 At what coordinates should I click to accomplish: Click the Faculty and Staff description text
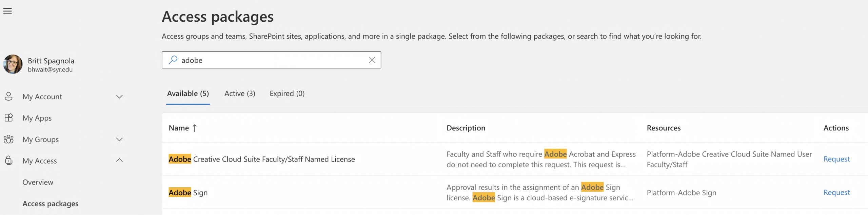click(x=541, y=159)
